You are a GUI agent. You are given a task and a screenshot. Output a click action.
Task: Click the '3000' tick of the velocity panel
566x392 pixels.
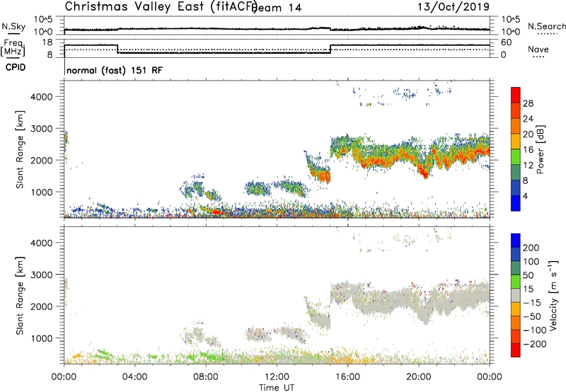pyautogui.click(x=41, y=275)
